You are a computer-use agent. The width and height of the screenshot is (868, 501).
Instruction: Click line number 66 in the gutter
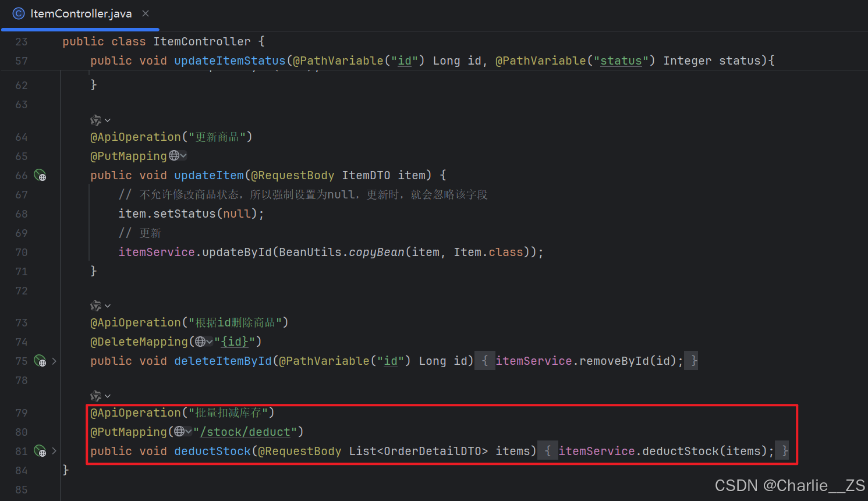pyautogui.click(x=22, y=175)
